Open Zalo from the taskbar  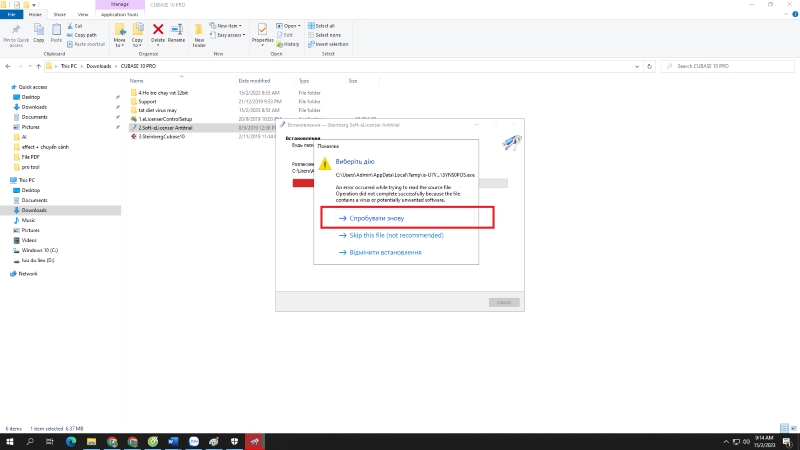[x=193, y=442]
